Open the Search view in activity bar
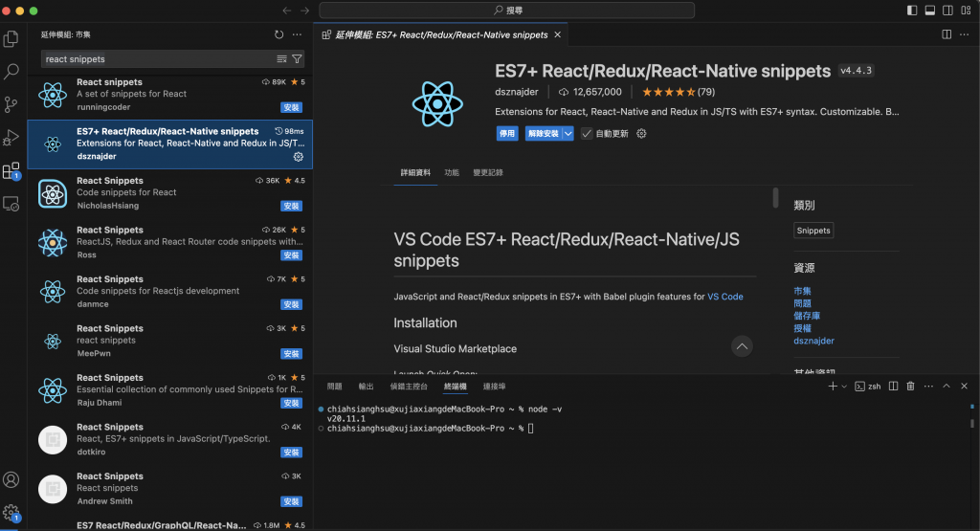980x531 pixels. point(11,71)
